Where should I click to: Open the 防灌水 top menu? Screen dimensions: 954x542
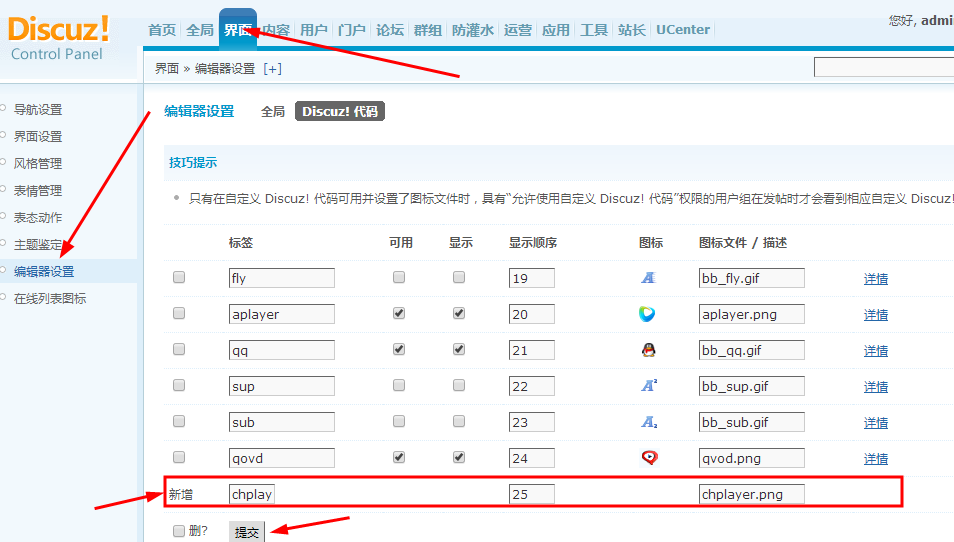pyautogui.click(x=473, y=30)
